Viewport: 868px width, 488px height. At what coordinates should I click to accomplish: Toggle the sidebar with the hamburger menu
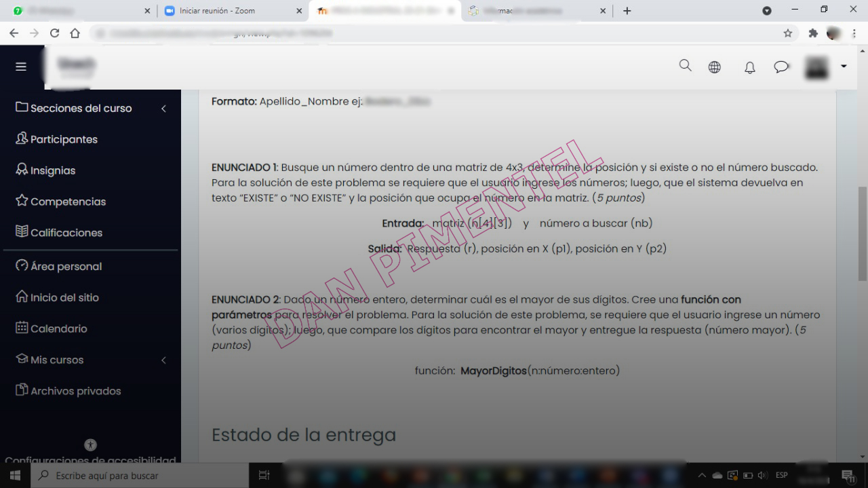point(20,66)
